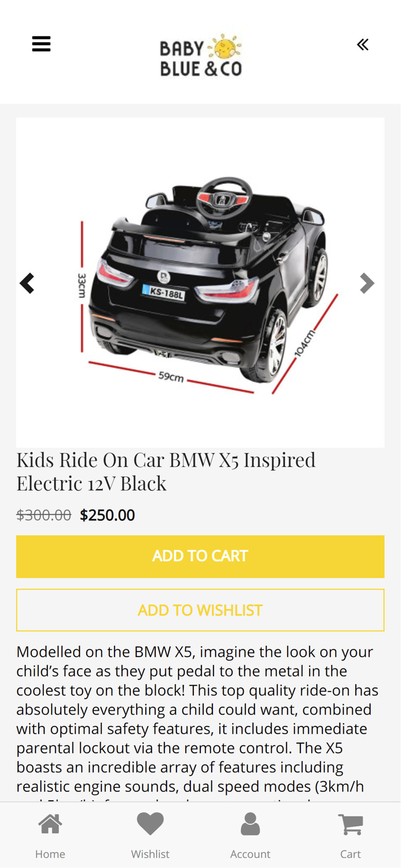Viewport: 401px width, 868px height.
Task: Tap the heart icon in bottom bar
Action: [x=150, y=824]
